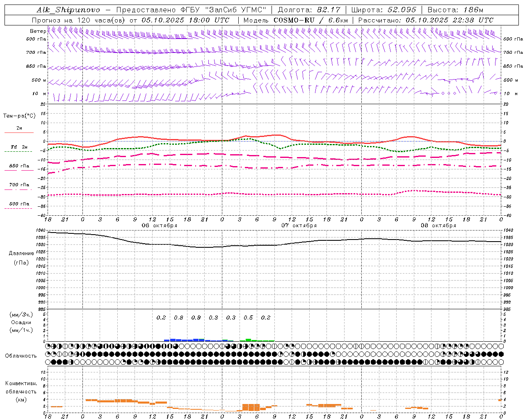Click the "Облачность" cloud cover label
The width and height of the screenshot is (525, 420).
(x=21, y=356)
